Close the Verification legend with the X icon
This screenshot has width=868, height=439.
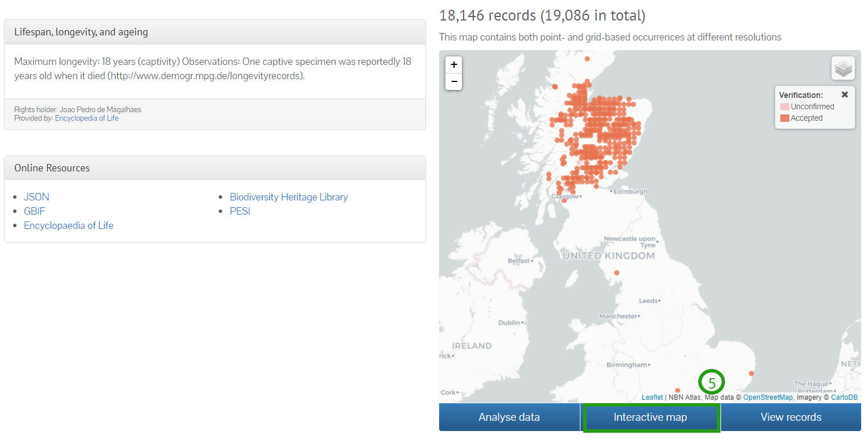point(845,95)
